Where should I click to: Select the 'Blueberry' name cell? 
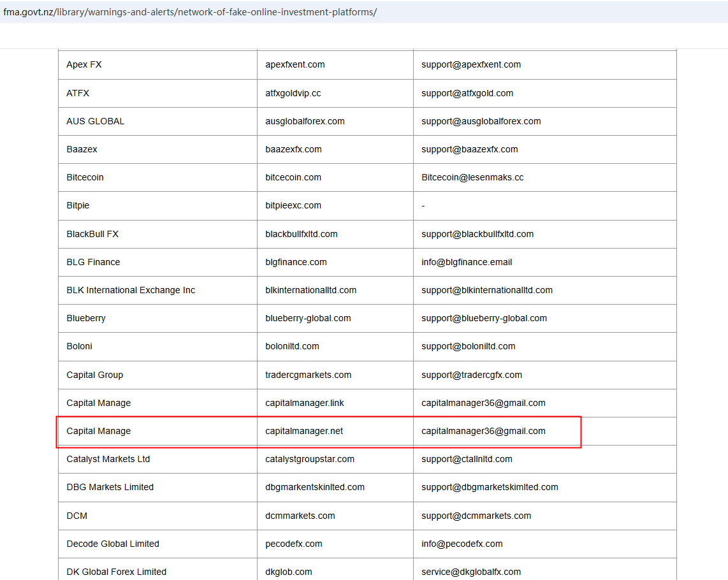click(158, 319)
